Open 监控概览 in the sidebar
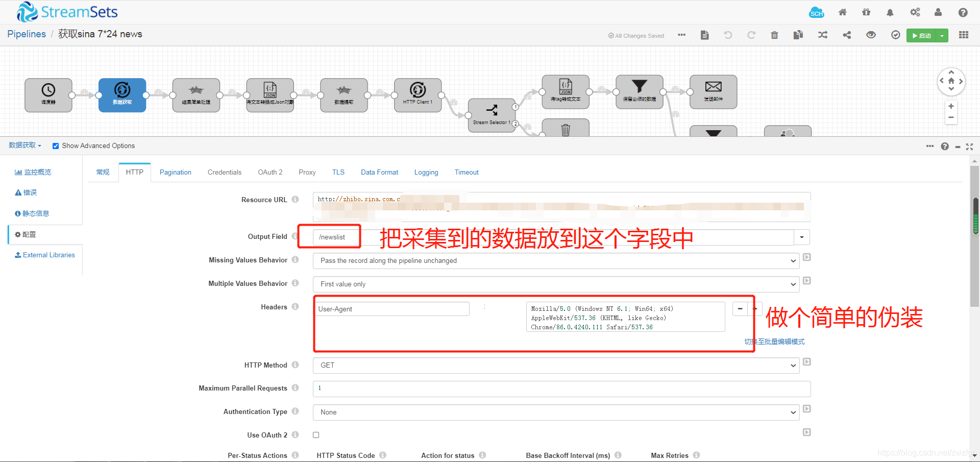This screenshot has height=462, width=980. pyautogui.click(x=33, y=172)
